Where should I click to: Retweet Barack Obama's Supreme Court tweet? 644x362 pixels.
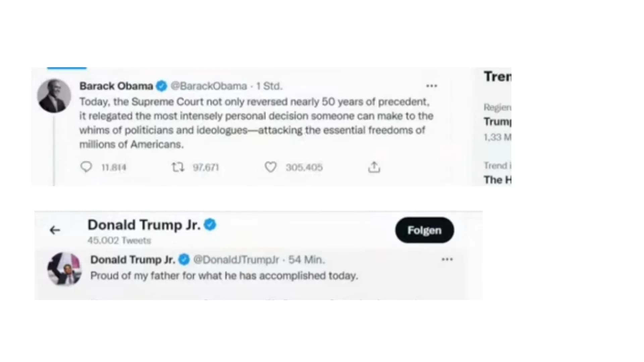[178, 167]
